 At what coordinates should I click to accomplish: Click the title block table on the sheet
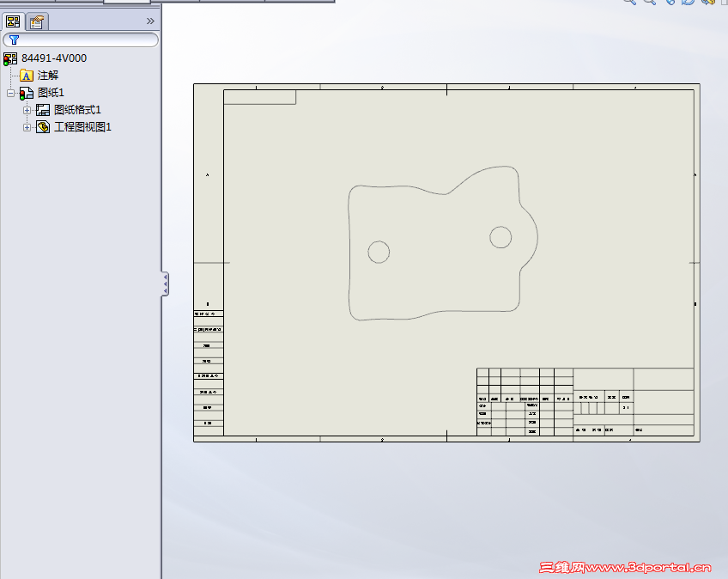point(585,402)
